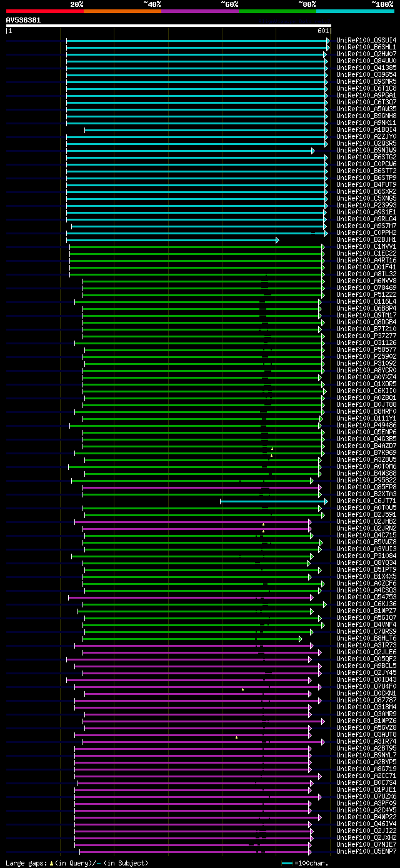
Task: Select label UniRef100_Q85FP8
Action: 366,487
